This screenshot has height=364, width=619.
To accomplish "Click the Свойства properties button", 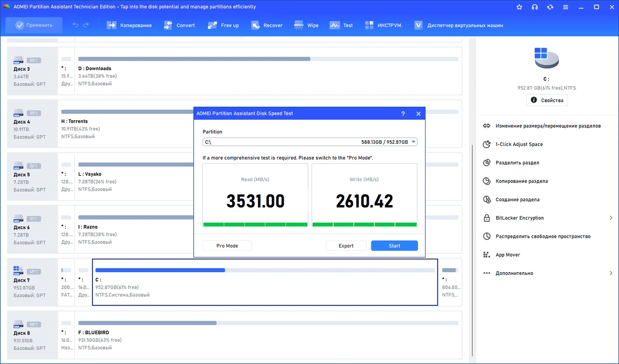I will pyautogui.click(x=547, y=100).
